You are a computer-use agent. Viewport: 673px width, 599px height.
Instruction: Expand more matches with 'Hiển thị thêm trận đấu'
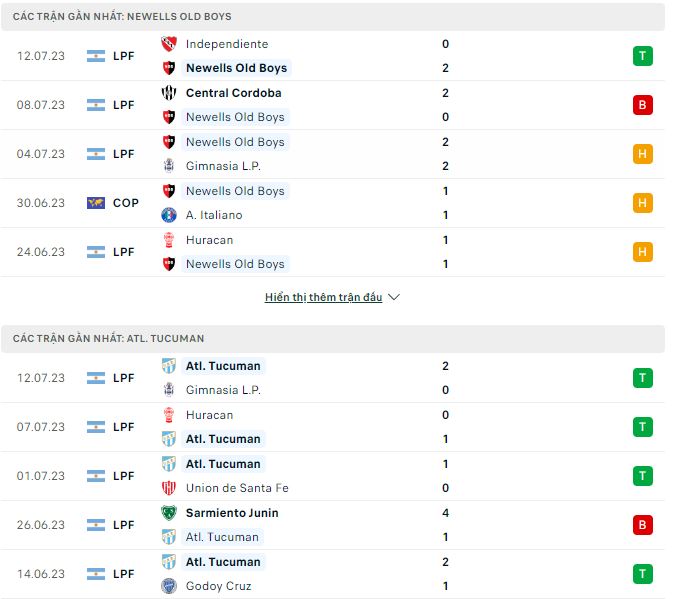click(x=323, y=298)
